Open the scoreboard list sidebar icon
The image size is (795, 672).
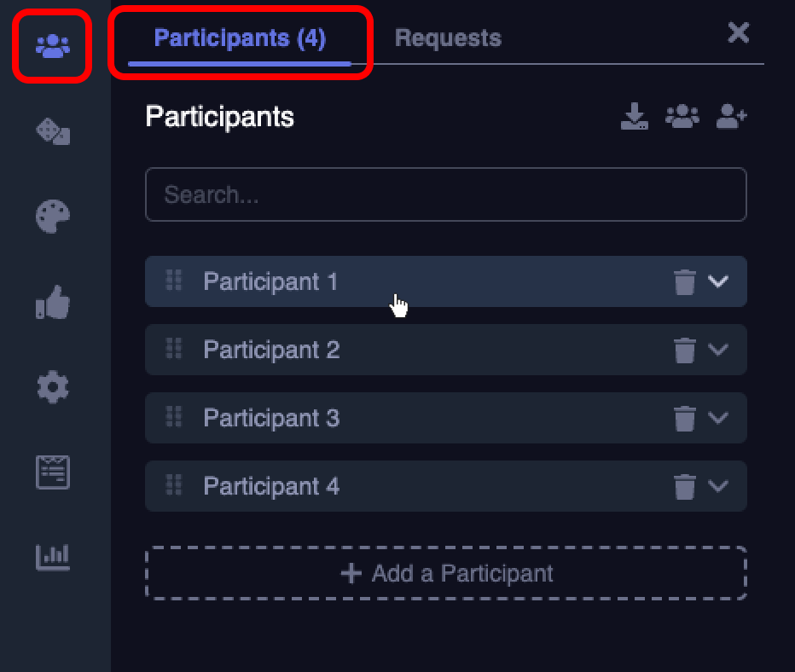click(x=52, y=472)
